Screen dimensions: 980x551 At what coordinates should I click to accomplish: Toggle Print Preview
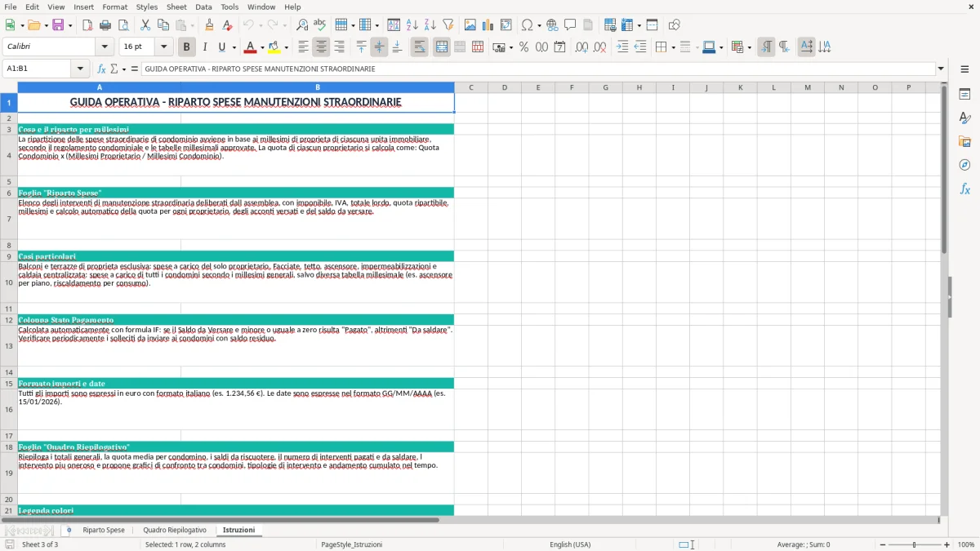[123, 25]
